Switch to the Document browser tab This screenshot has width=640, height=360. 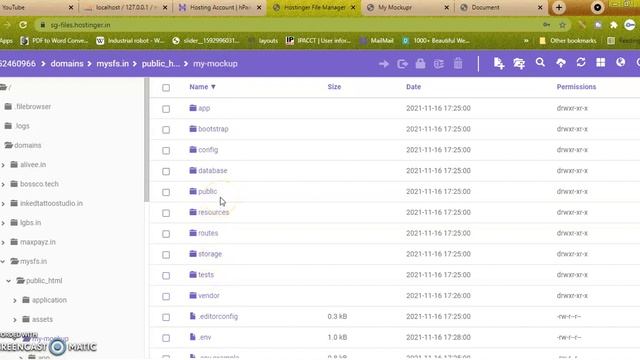point(501,7)
